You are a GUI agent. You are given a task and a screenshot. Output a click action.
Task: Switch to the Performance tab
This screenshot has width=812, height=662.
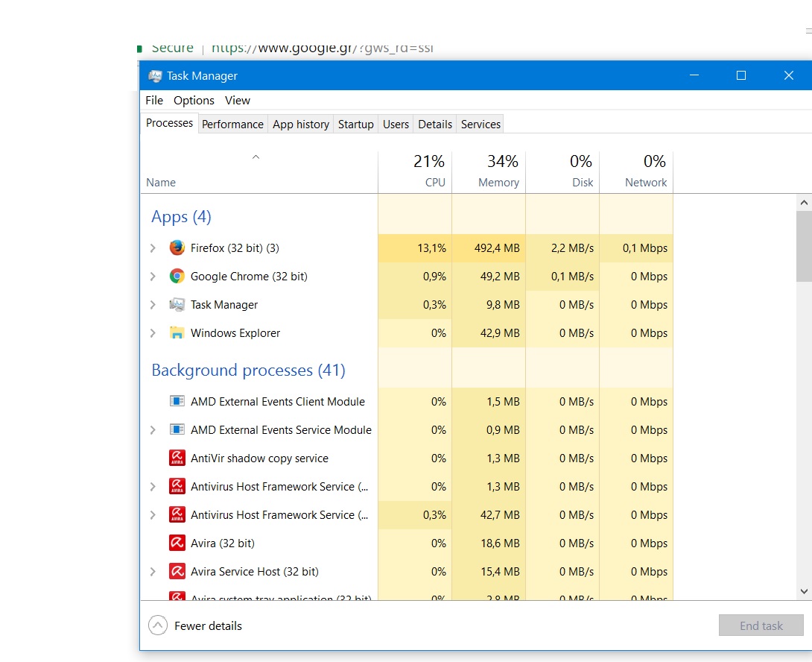tap(232, 124)
